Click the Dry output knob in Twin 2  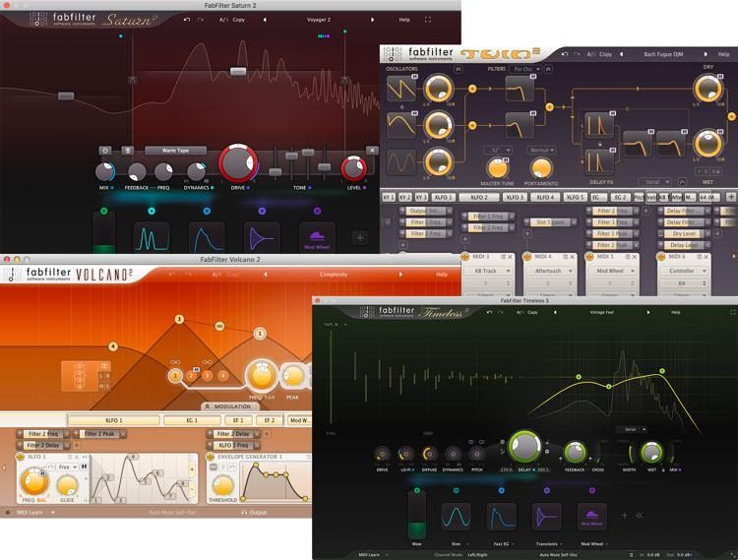(x=707, y=89)
